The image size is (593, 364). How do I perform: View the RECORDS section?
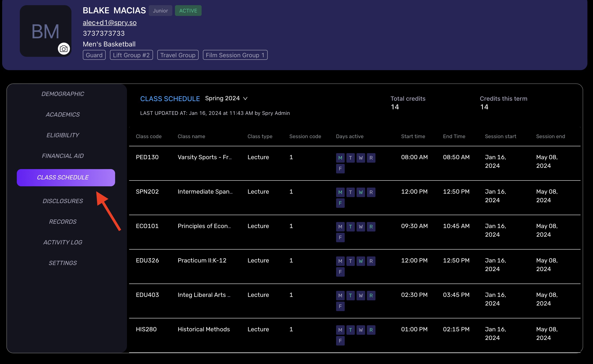(63, 221)
